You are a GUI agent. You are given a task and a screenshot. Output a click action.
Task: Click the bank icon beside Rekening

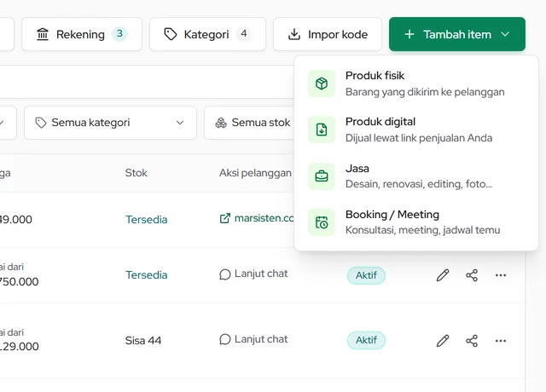click(x=43, y=34)
